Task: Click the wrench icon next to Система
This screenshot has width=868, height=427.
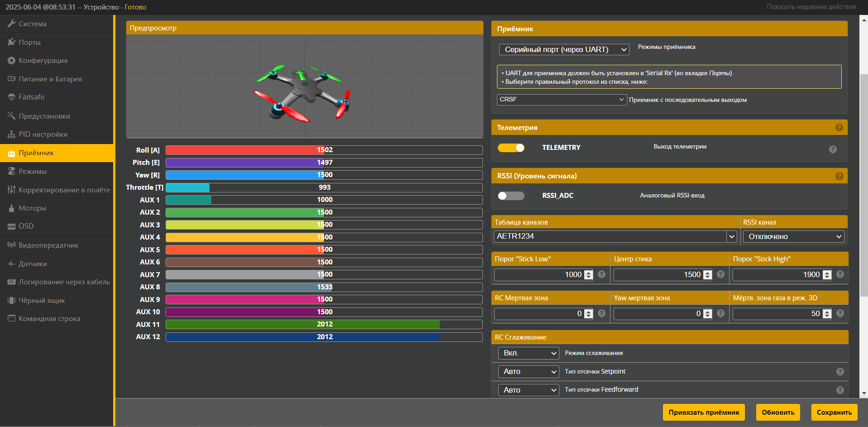Action: tap(11, 24)
